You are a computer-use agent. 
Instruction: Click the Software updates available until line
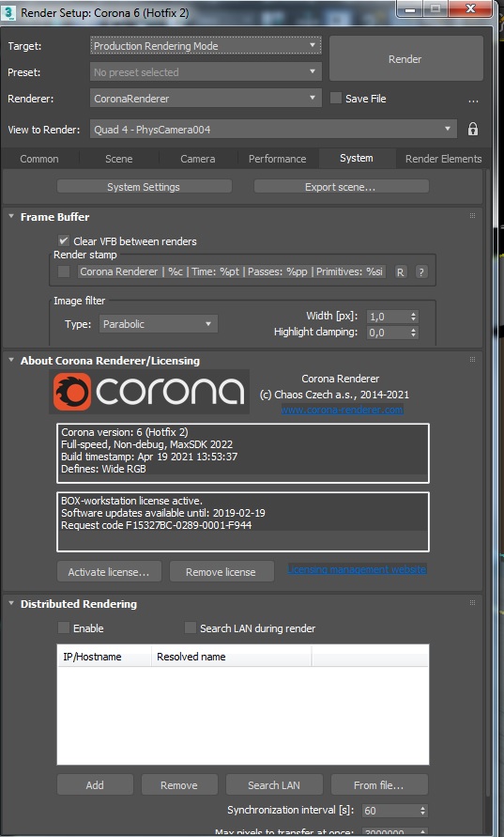(x=163, y=513)
